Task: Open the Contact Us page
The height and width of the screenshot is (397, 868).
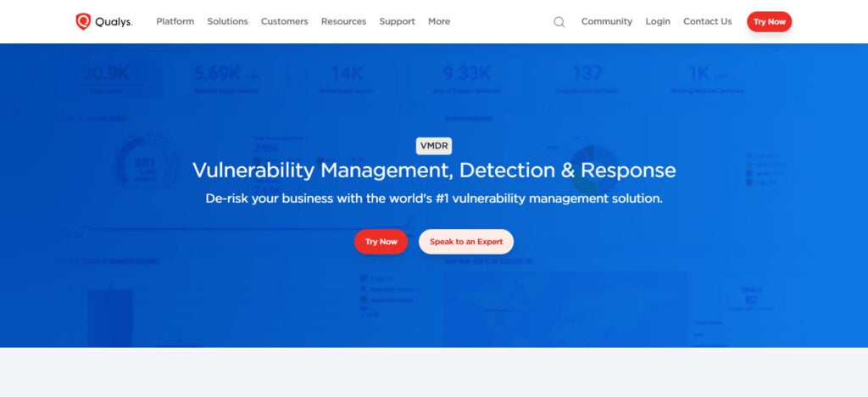Action: click(x=708, y=21)
